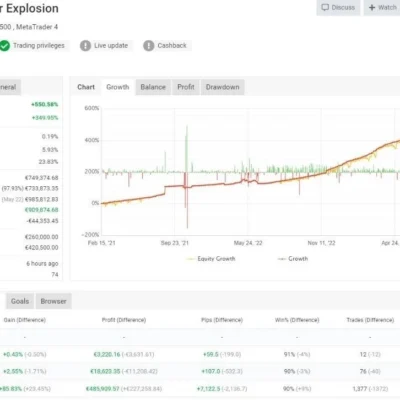Click the green Trading privileges checkmark icon
Image resolution: width=400 pixels, height=400 pixels.
click(x=5, y=46)
